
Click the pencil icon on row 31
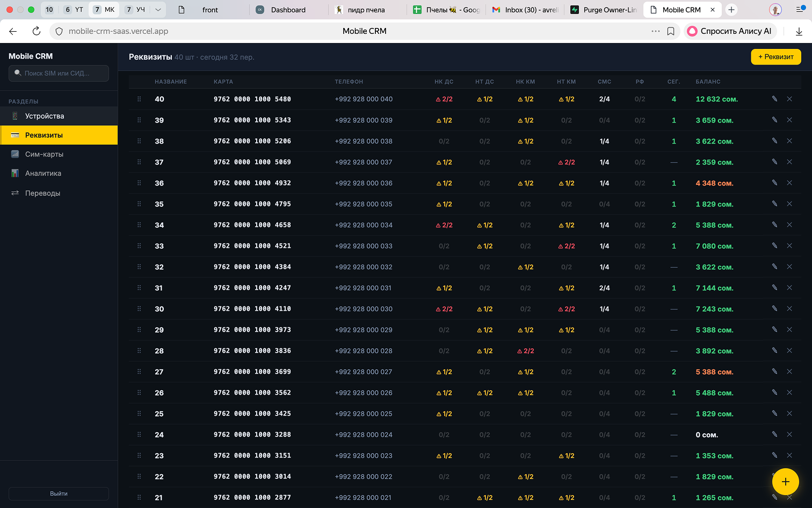(774, 288)
